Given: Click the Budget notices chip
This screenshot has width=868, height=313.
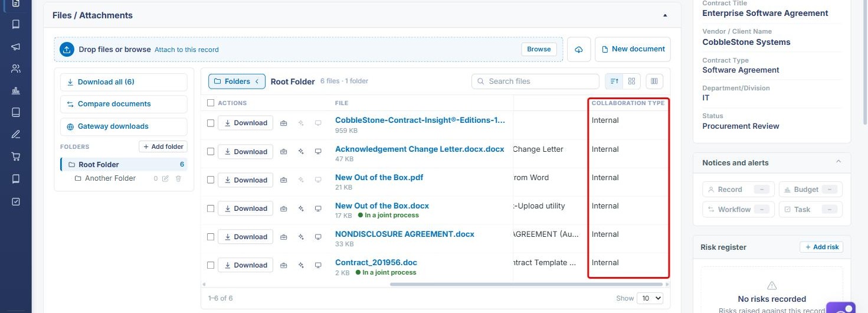Looking at the screenshot, I should coord(810,190).
